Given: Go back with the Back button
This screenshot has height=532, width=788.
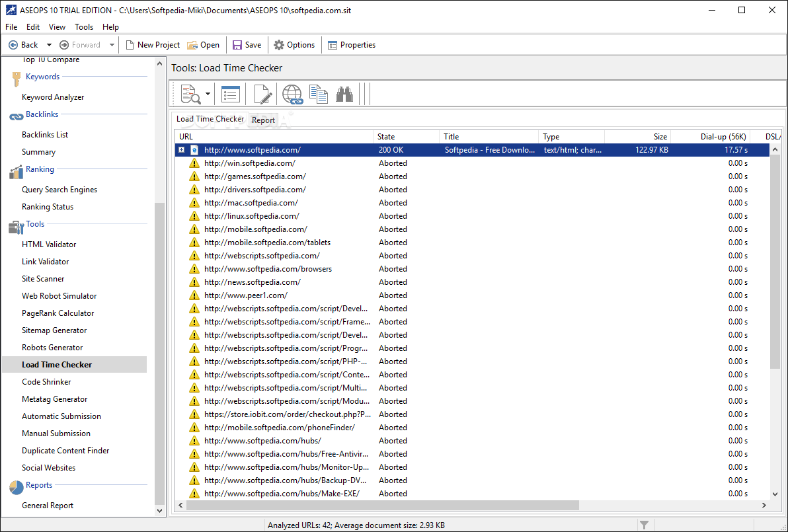Looking at the screenshot, I should coord(23,45).
